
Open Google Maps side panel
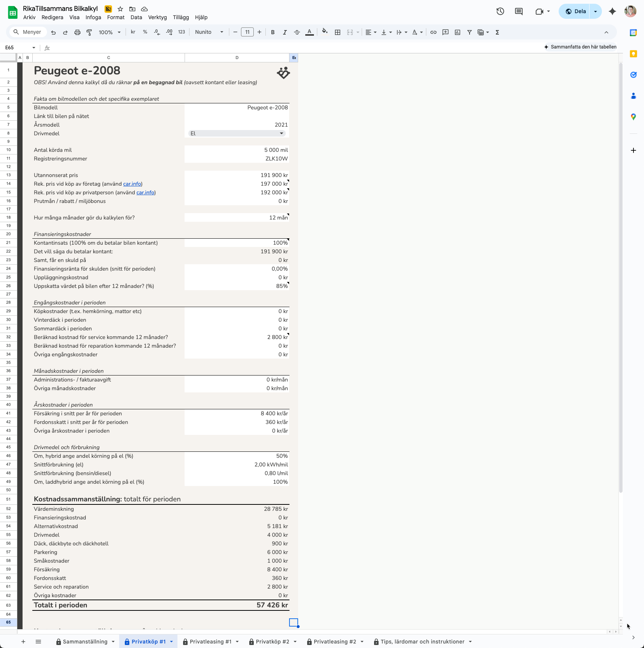pyautogui.click(x=633, y=117)
